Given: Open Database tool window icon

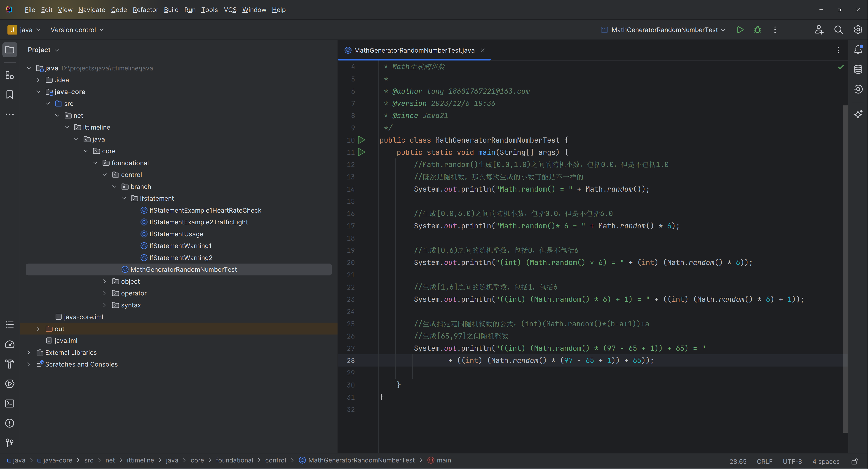Looking at the screenshot, I should click(858, 69).
